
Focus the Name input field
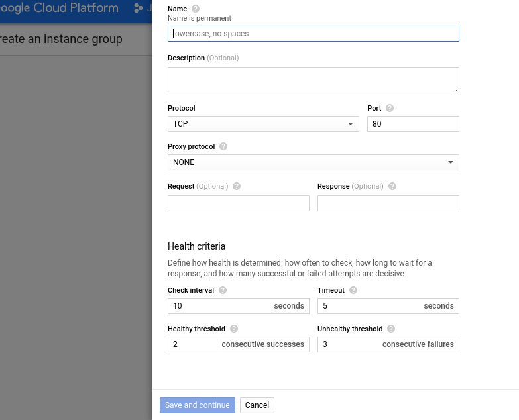click(313, 34)
